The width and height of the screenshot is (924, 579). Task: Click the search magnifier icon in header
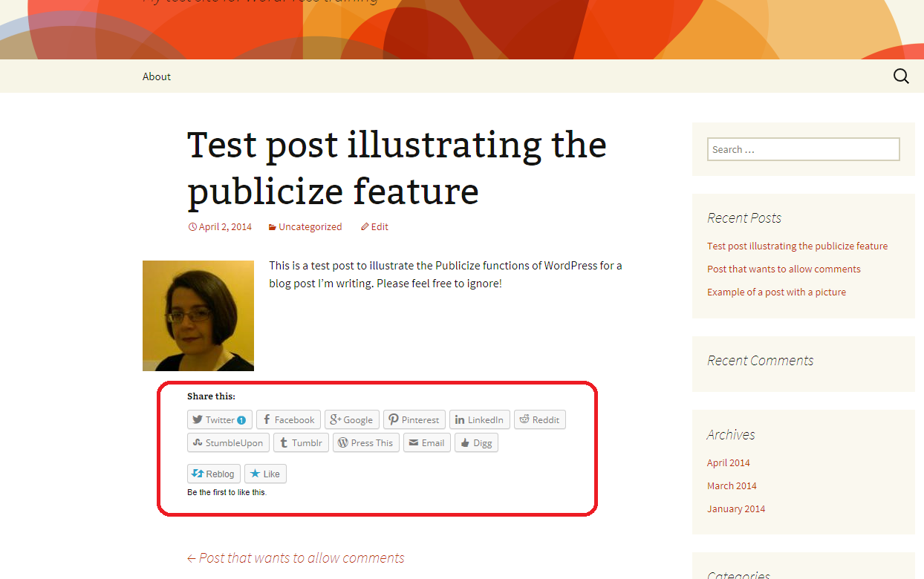[x=901, y=76]
